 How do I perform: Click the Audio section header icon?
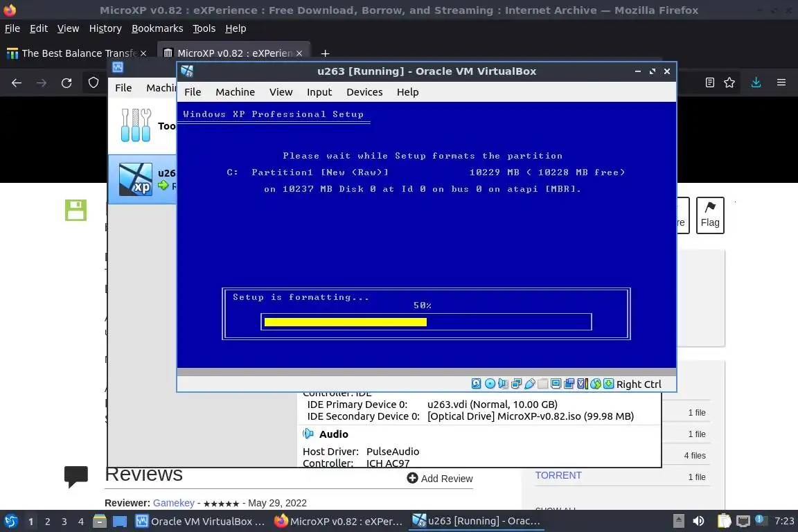(308, 434)
